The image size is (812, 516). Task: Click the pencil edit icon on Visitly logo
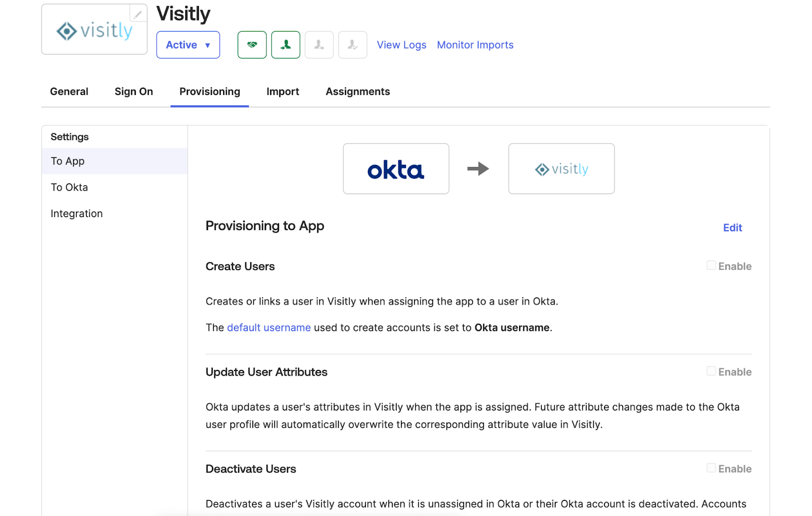(138, 14)
